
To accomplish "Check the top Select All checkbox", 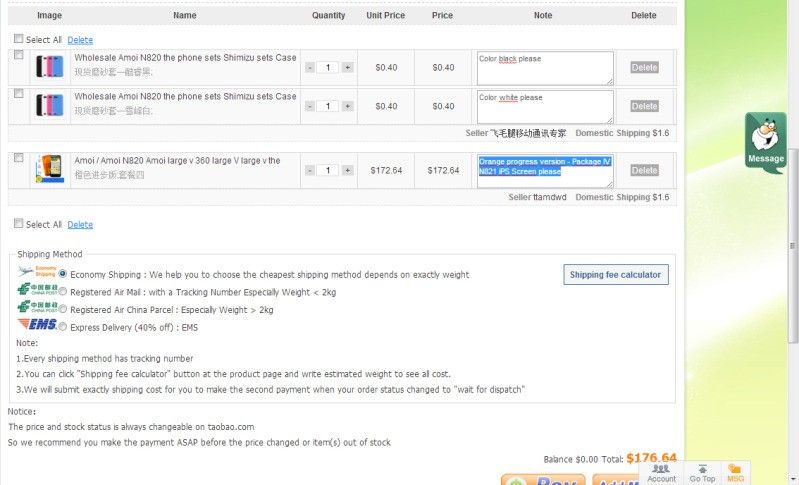I will click(x=19, y=39).
